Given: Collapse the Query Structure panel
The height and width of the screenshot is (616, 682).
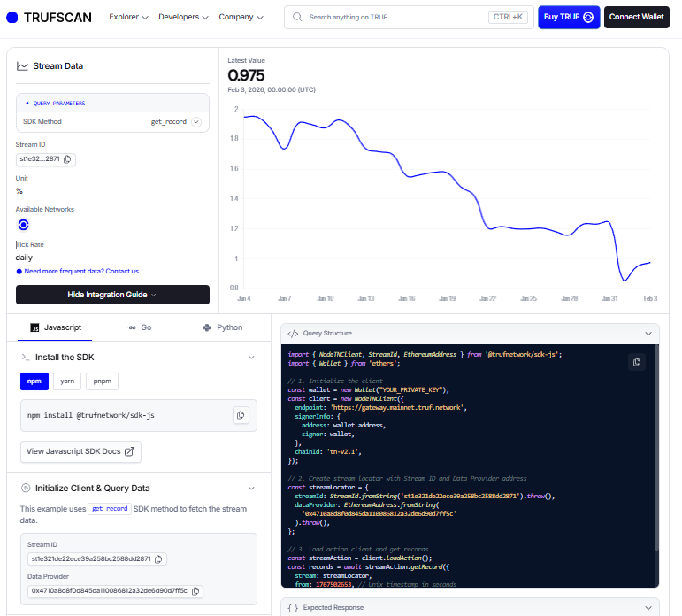Looking at the screenshot, I should tap(648, 334).
